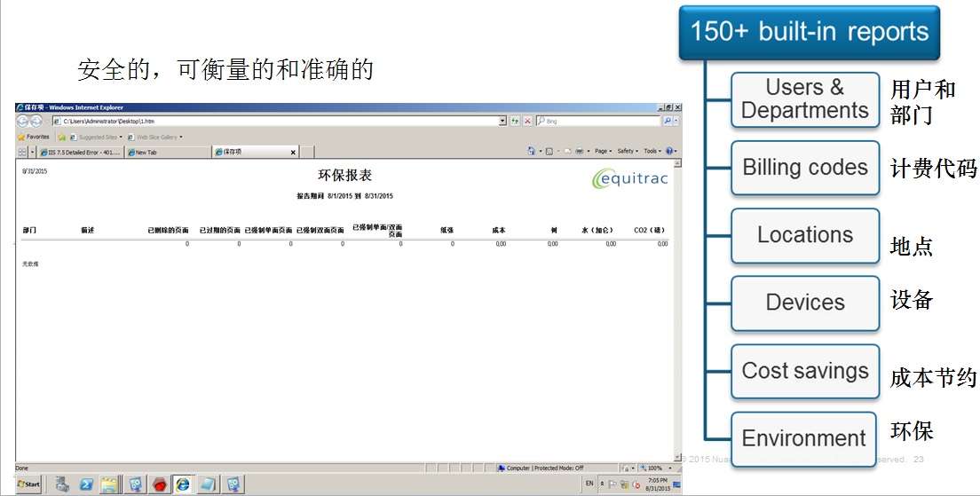Click the CO2 column header
Screen dimensions: 980x496
pyautogui.click(x=650, y=231)
